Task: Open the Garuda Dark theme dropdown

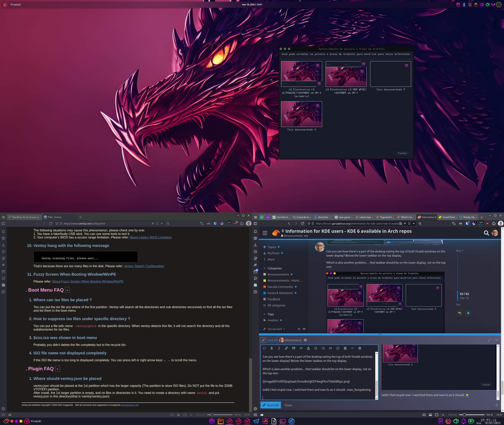Action: [274, 329]
